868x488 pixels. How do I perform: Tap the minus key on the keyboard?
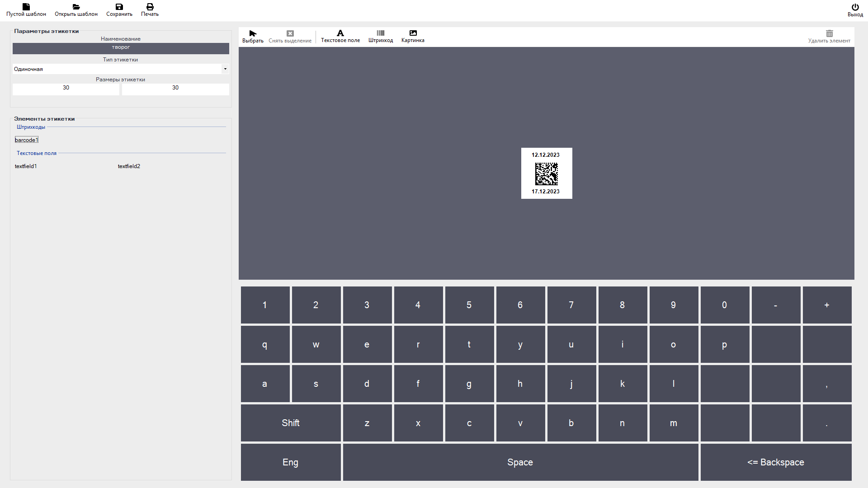click(x=776, y=305)
